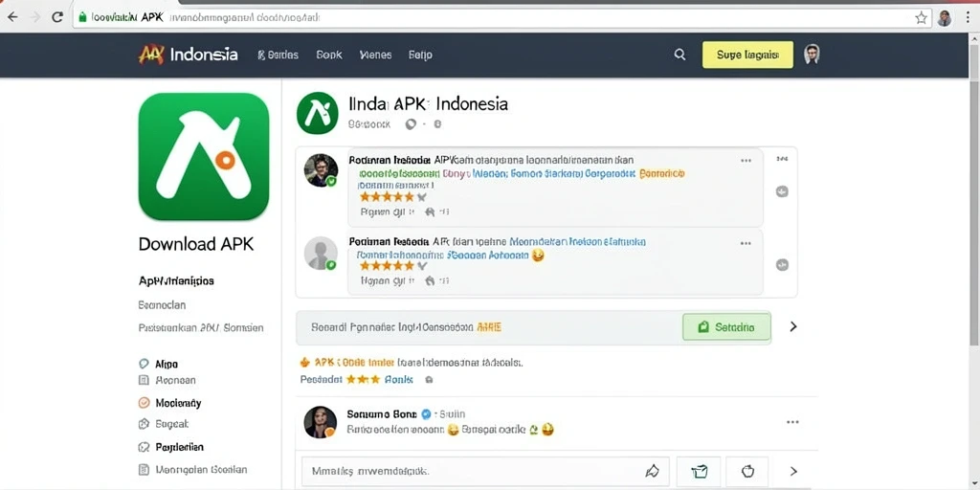Click into the browser address bar

(500, 18)
